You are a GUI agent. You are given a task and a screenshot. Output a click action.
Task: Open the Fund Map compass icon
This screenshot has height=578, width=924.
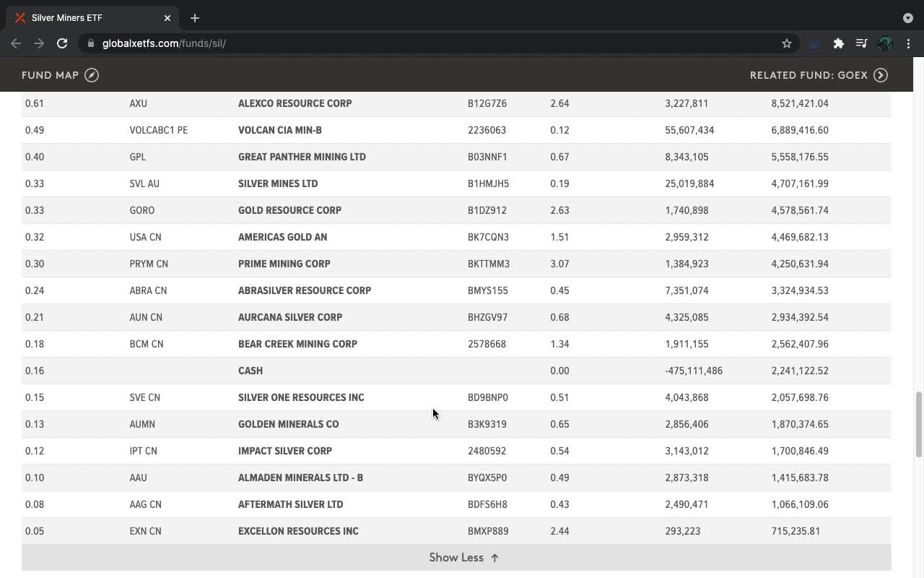(92, 75)
